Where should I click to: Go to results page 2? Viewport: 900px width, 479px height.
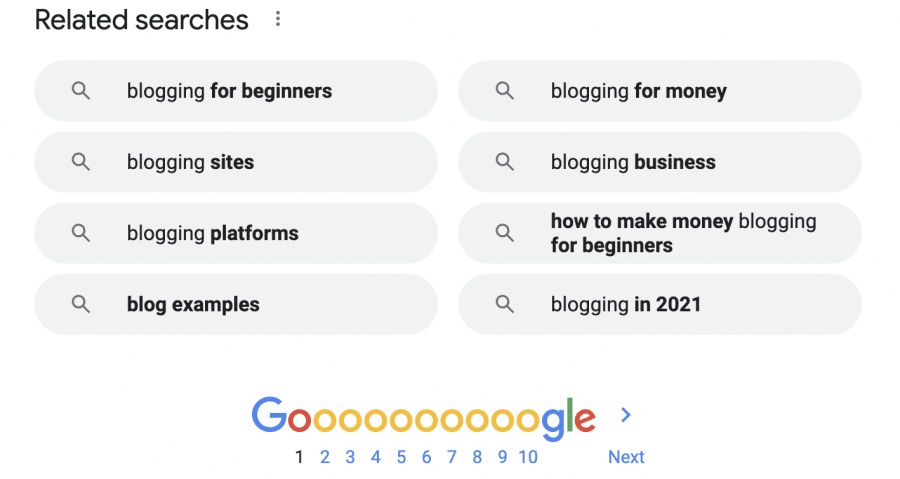(x=325, y=457)
